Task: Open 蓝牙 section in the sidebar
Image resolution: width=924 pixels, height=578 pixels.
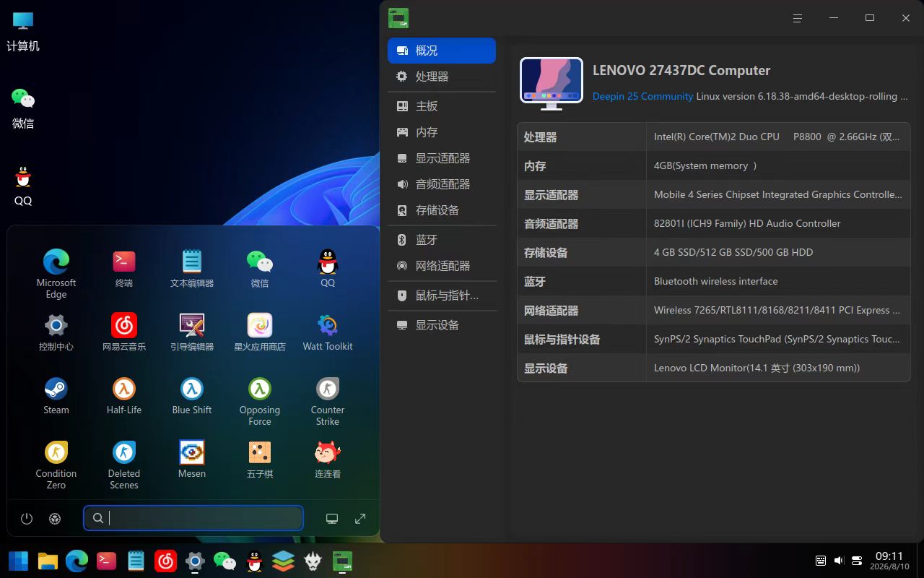Action: point(442,240)
